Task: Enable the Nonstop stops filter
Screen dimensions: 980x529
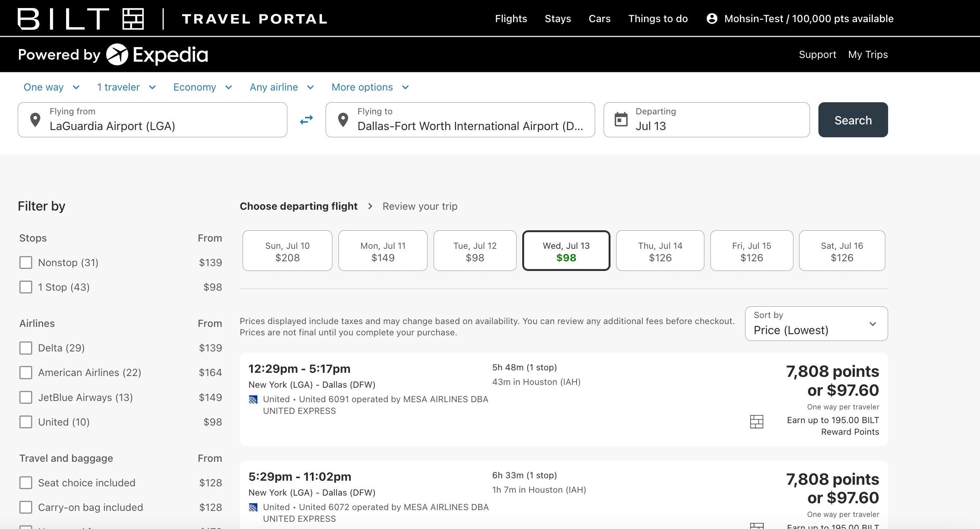Action: coord(26,262)
